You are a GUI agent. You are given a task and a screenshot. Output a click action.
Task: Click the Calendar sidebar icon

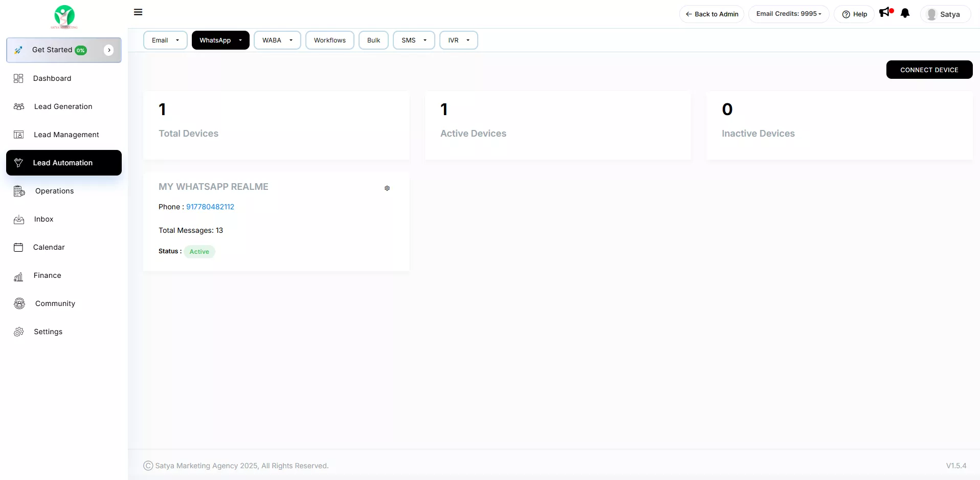18,248
